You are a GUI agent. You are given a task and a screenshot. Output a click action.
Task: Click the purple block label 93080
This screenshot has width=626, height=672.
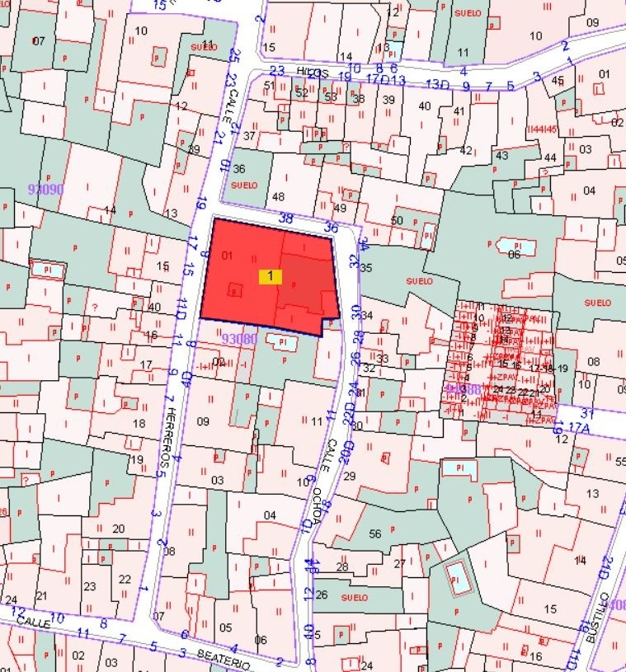tap(240, 338)
